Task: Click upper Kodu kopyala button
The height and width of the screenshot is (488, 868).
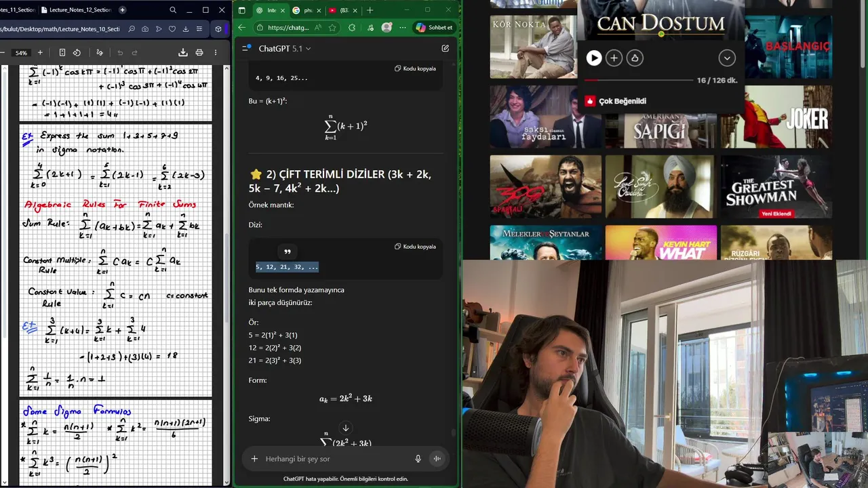Action: point(415,68)
